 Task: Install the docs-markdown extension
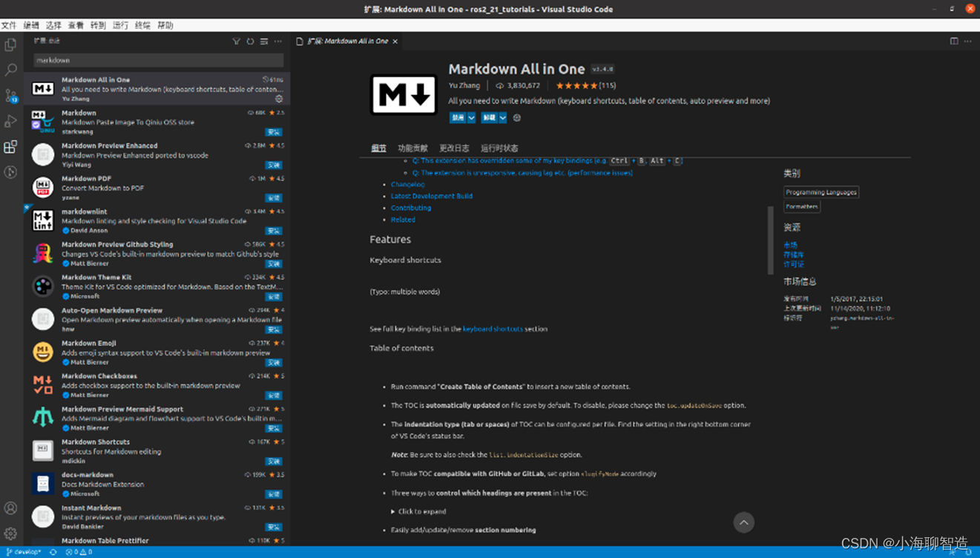[274, 494]
